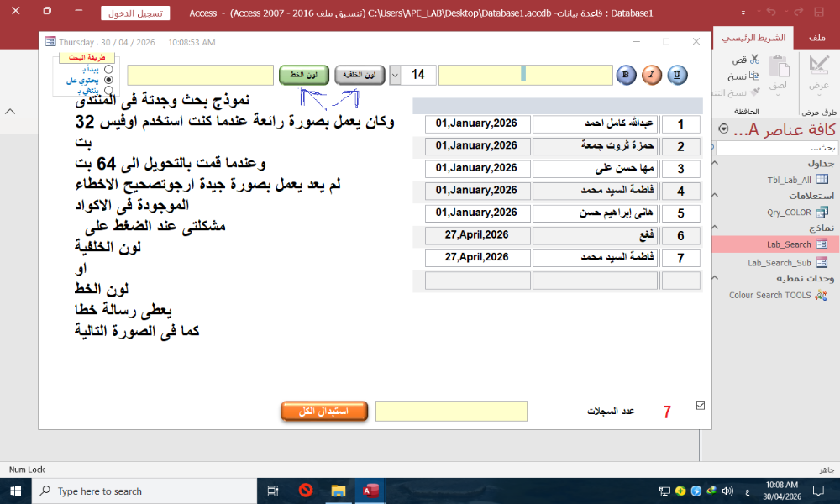Click the Italic (I) round button
840x504 pixels.
pyautogui.click(x=652, y=76)
